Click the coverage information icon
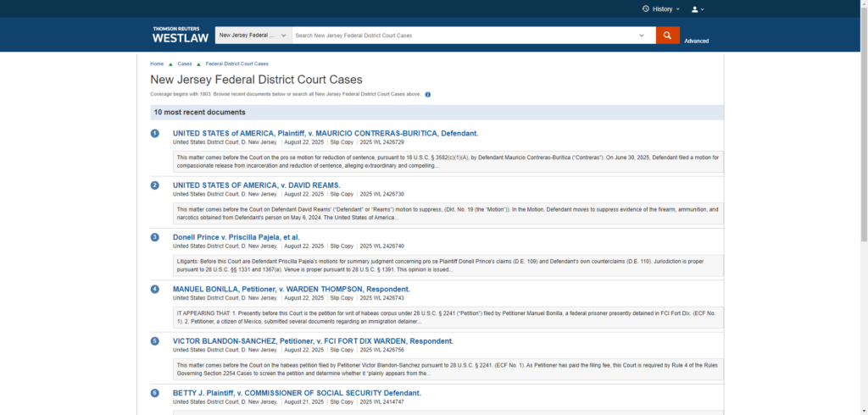 (427, 94)
